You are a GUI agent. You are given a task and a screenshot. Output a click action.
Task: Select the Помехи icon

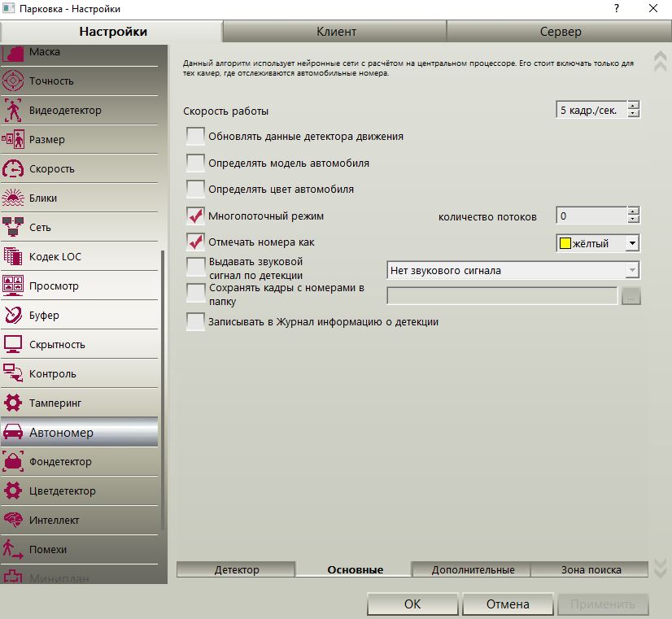tap(13, 549)
